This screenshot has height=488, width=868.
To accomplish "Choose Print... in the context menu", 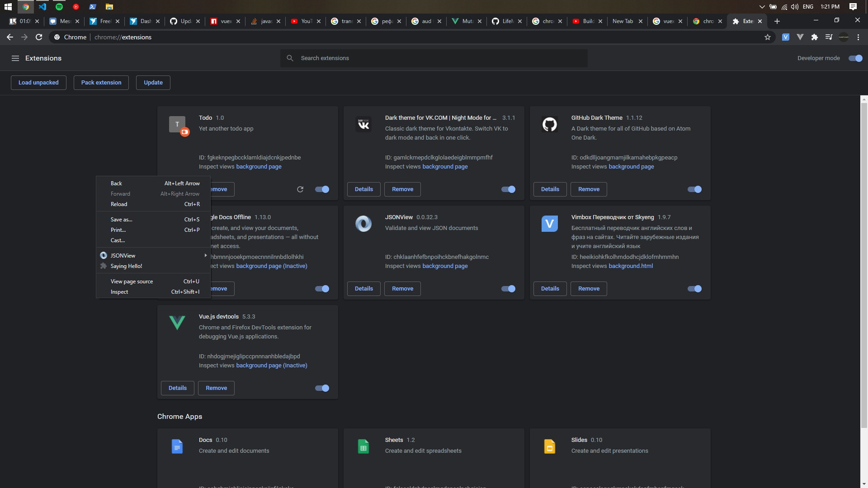I will click(x=153, y=230).
